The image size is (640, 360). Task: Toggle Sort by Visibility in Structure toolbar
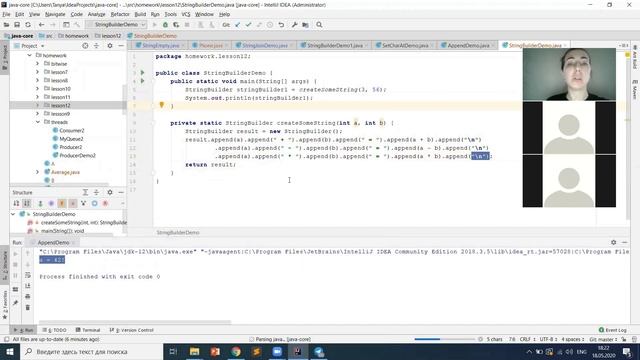pos(16,203)
